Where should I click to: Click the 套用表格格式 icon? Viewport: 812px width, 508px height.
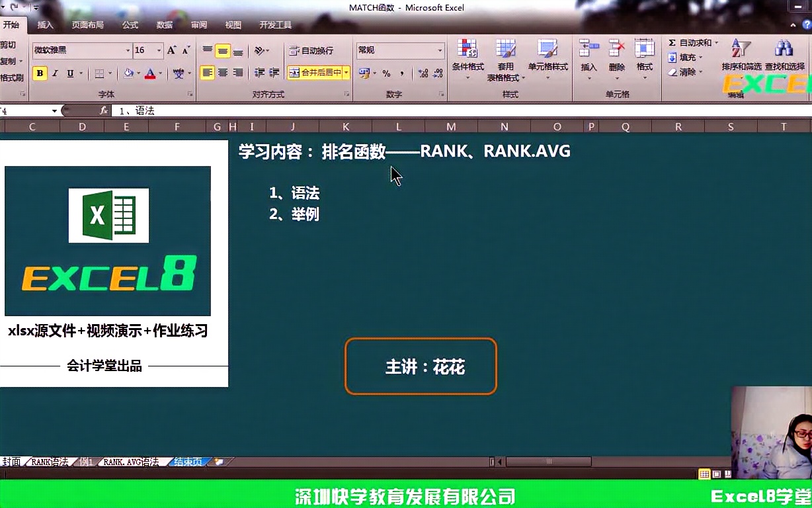(506, 56)
